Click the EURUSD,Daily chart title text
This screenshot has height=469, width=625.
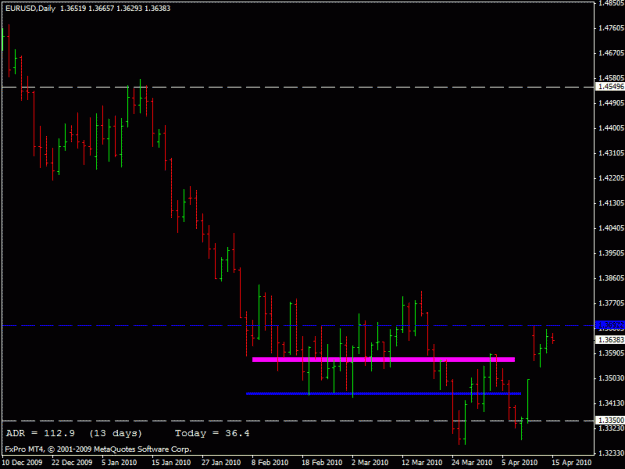click(x=30, y=8)
